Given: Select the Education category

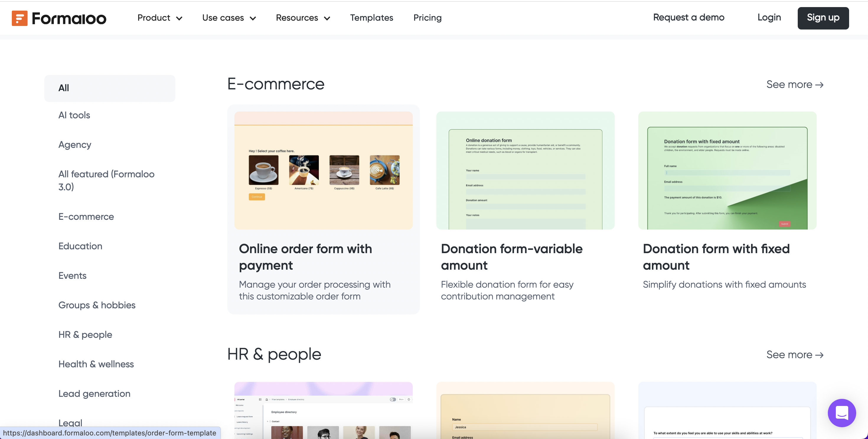Looking at the screenshot, I should [x=80, y=246].
